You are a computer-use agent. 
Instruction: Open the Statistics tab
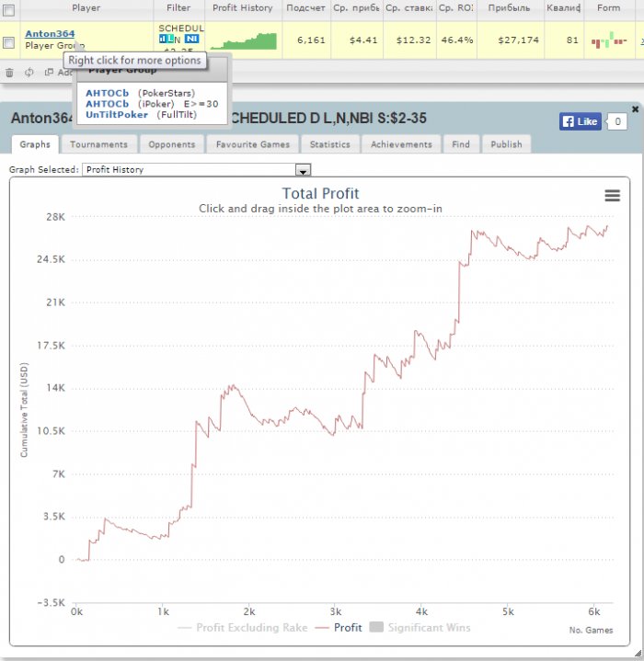329,144
